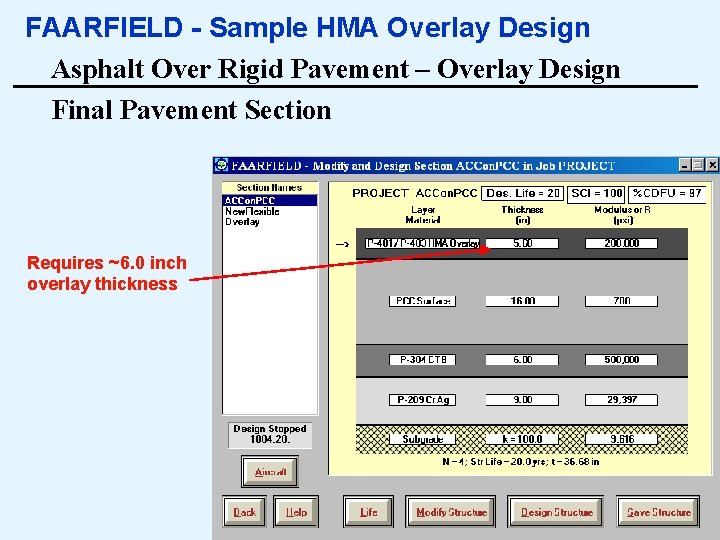Click Modify Structure button

coord(450,512)
